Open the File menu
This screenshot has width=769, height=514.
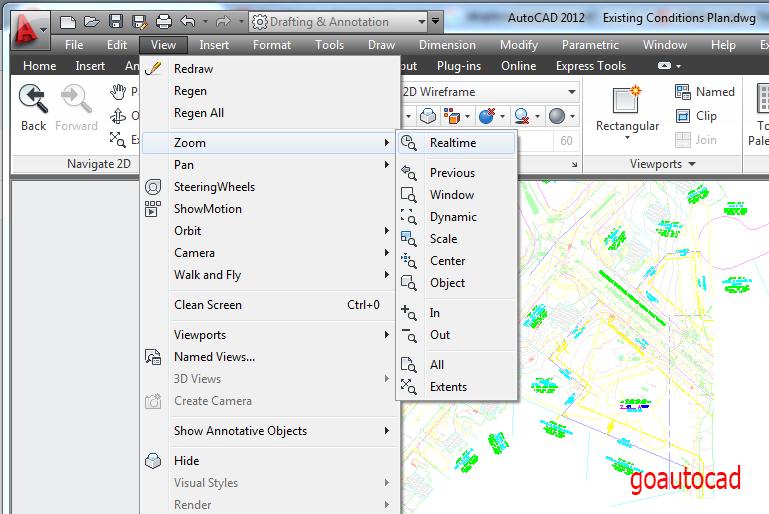[x=74, y=45]
